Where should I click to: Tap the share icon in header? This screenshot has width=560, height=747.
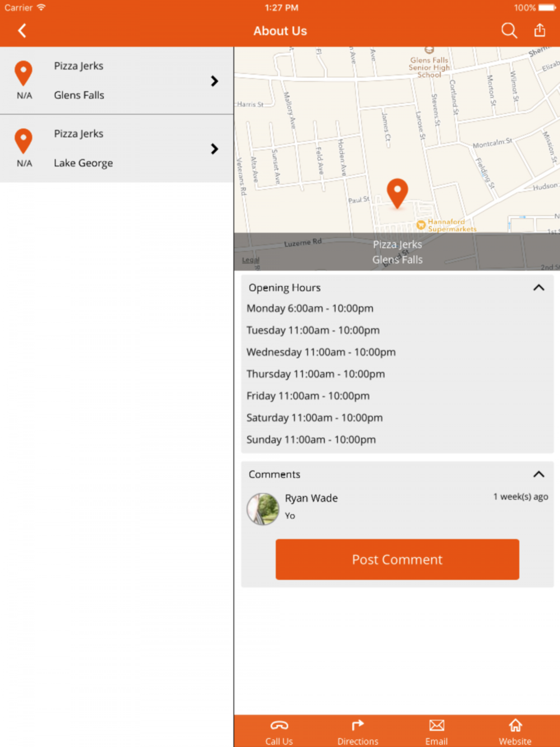tap(540, 30)
